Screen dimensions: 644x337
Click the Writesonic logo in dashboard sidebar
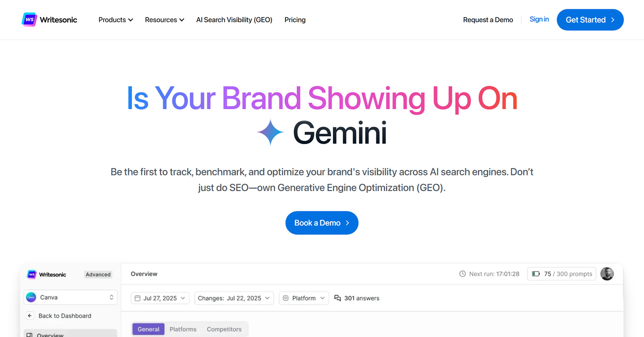pos(31,275)
